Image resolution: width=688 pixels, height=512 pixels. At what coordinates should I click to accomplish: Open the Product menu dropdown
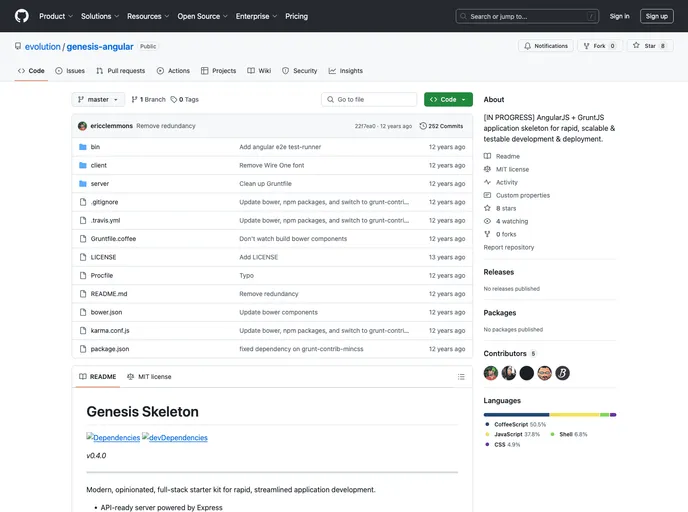[x=56, y=16]
